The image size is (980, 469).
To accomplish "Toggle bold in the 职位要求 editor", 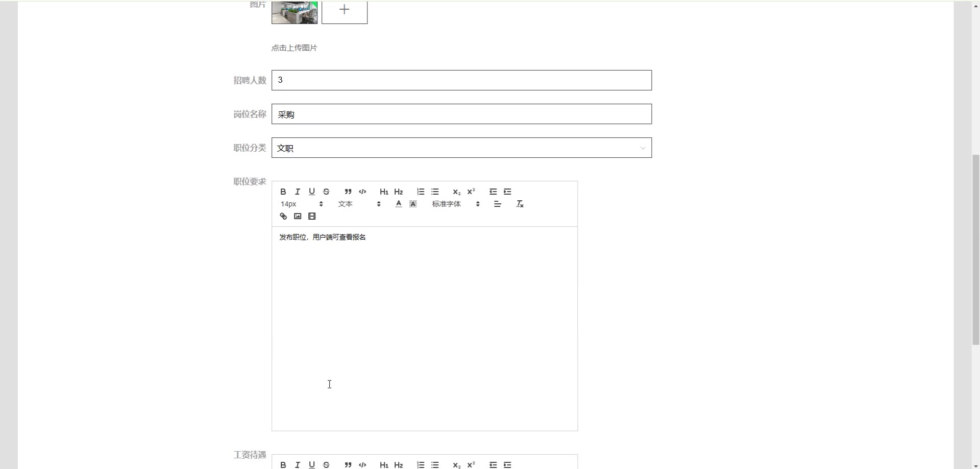I will click(x=283, y=192).
